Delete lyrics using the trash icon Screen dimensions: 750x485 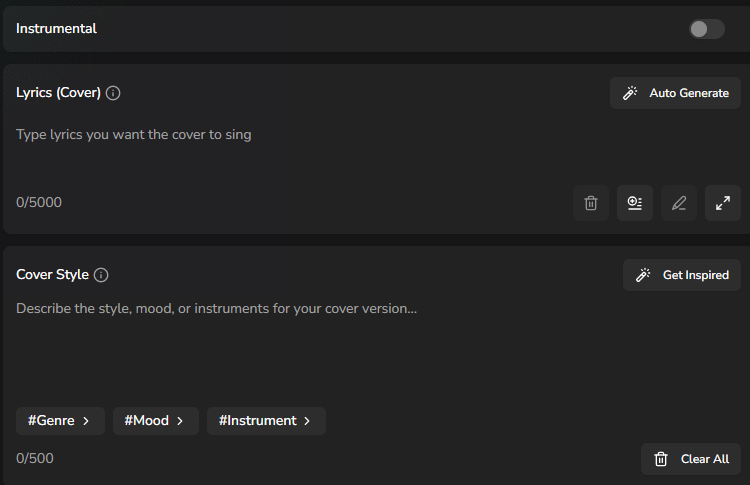point(591,203)
